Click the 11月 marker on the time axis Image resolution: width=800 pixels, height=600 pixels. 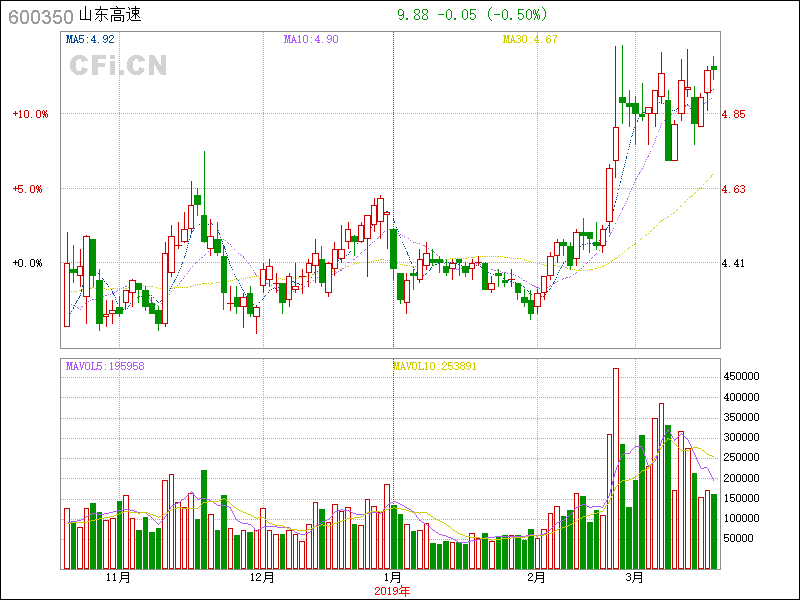click(x=118, y=578)
